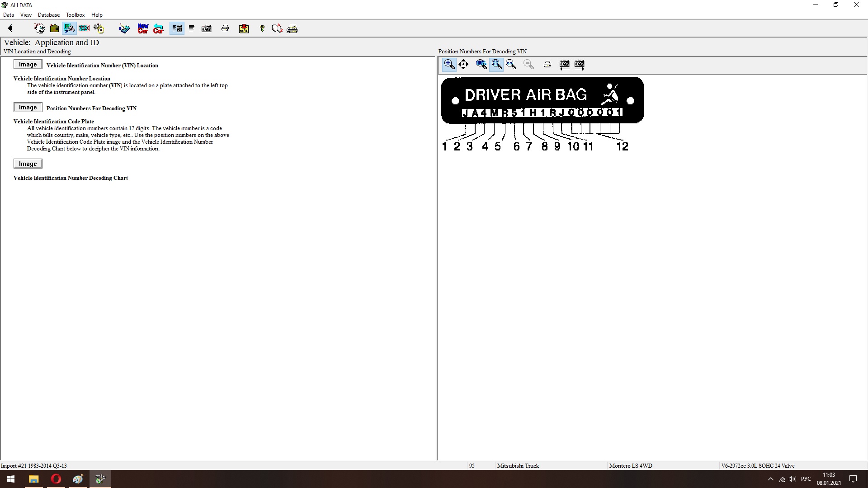
Task: Click Image button above the VIN Decoding Chart heading
Action: pos(28,164)
